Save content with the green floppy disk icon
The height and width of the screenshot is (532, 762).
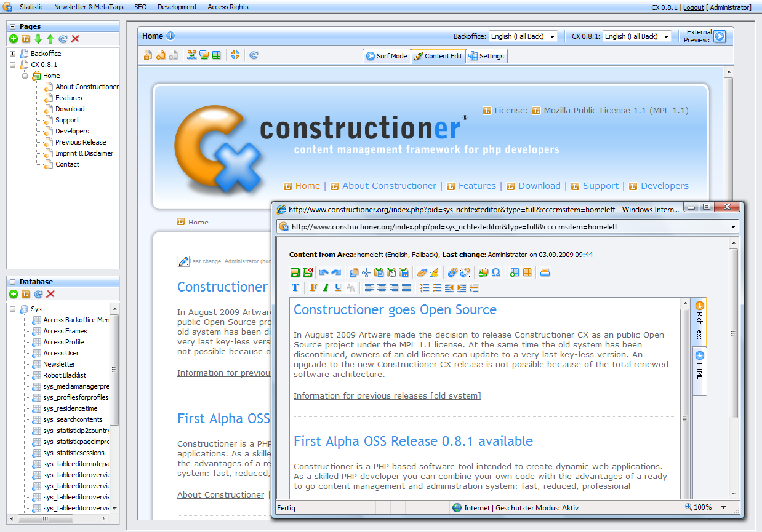coord(295,272)
